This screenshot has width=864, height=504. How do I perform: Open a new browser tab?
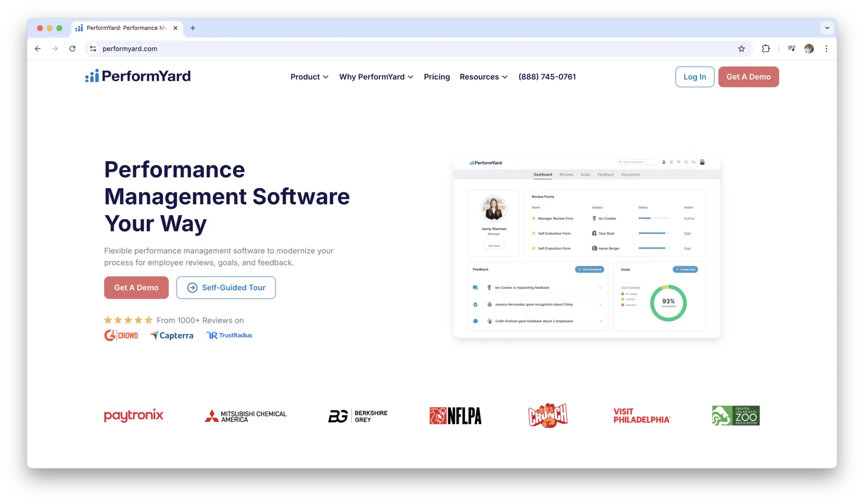click(x=193, y=28)
